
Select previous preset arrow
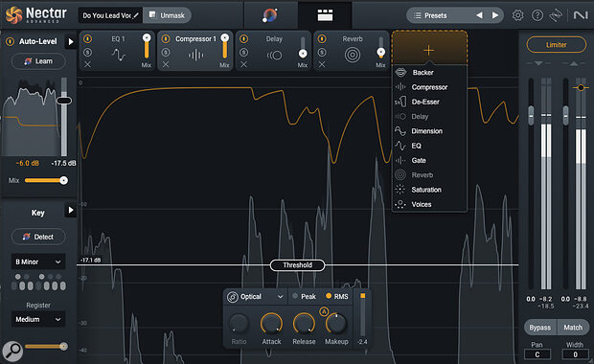(479, 15)
